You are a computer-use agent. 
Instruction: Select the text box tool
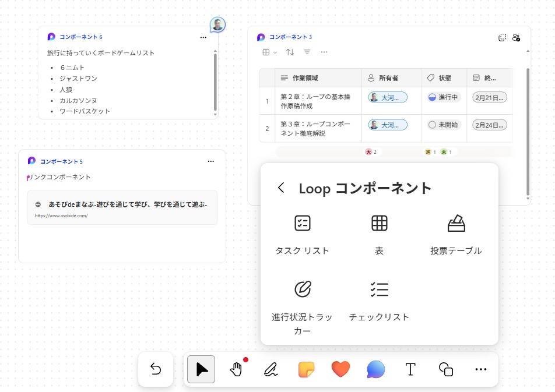[410, 369]
